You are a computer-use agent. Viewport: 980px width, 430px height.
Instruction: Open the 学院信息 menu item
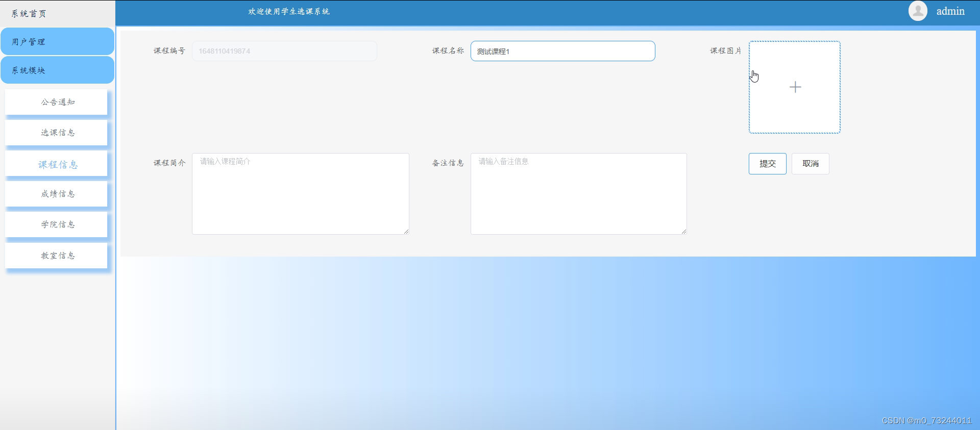tap(56, 224)
